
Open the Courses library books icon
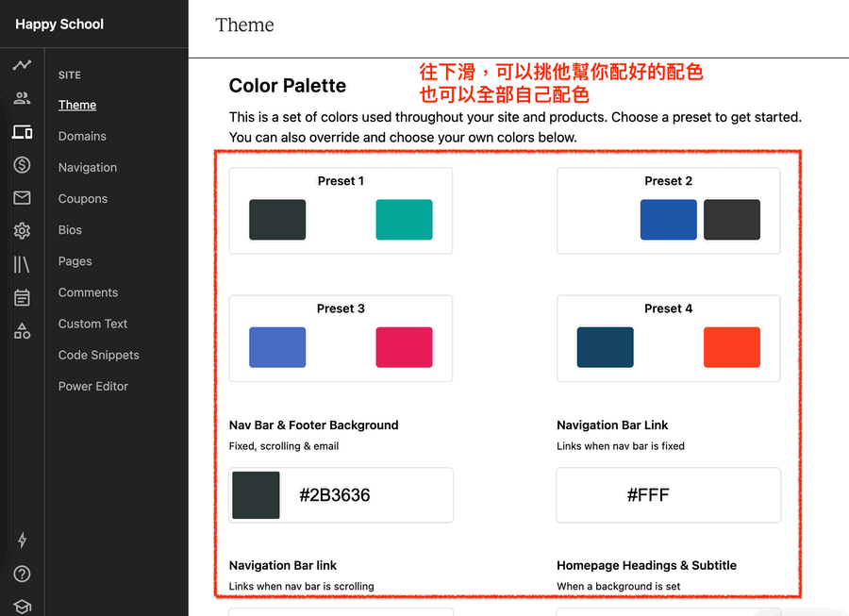22,265
